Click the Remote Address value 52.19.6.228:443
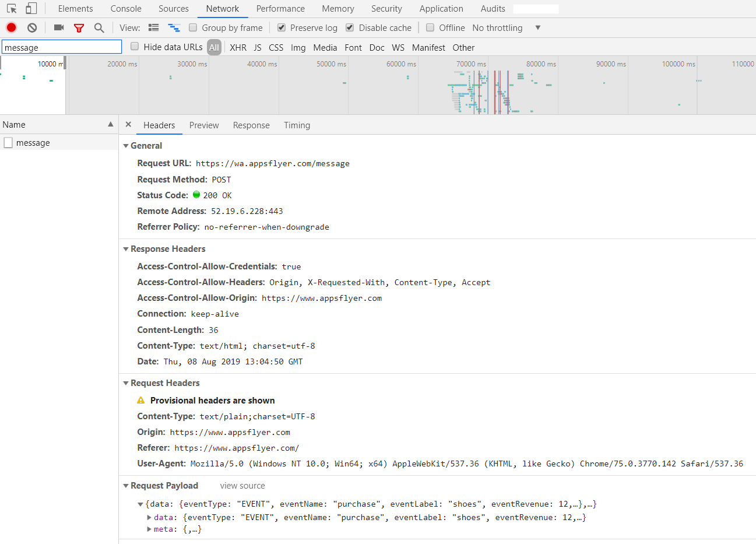 pyautogui.click(x=247, y=211)
